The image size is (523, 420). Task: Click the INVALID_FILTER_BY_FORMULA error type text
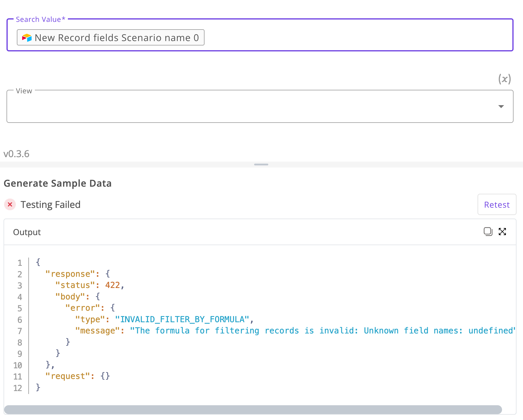[x=182, y=319]
